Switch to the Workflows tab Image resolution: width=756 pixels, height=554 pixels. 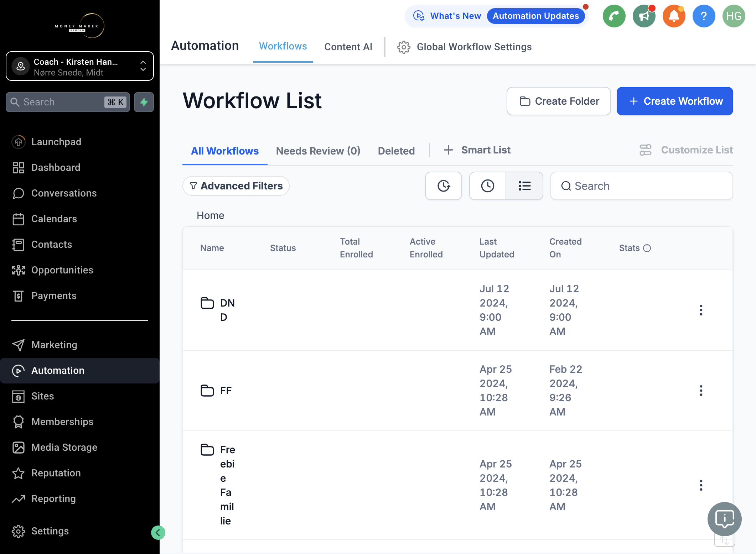[283, 46]
